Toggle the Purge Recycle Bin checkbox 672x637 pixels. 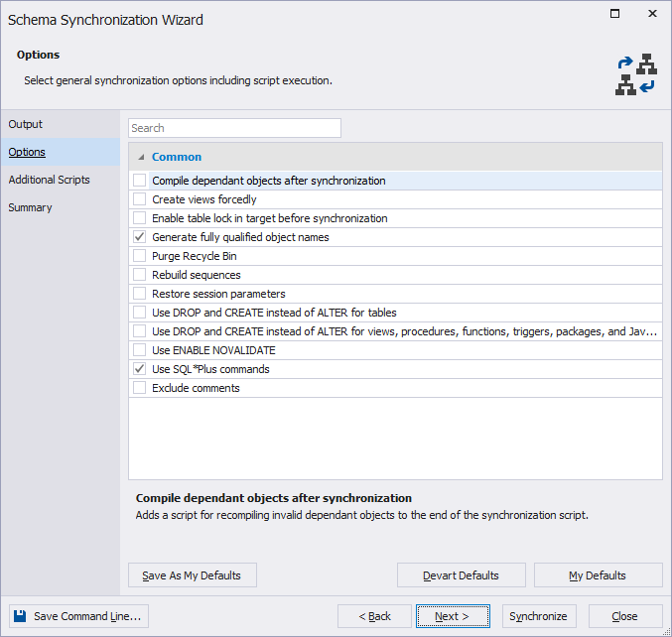139,256
